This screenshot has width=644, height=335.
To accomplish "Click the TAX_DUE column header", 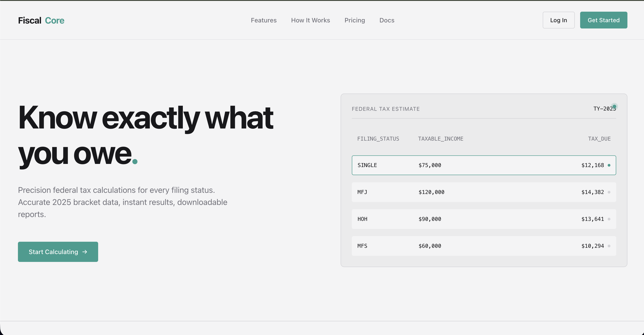I will [599, 139].
